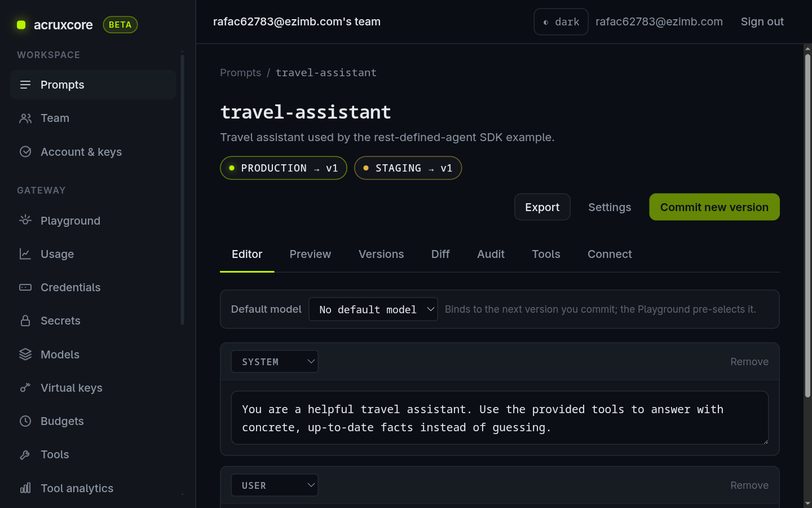The width and height of the screenshot is (812, 508).
Task: Switch to the Versions tab
Action: click(x=381, y=254)
